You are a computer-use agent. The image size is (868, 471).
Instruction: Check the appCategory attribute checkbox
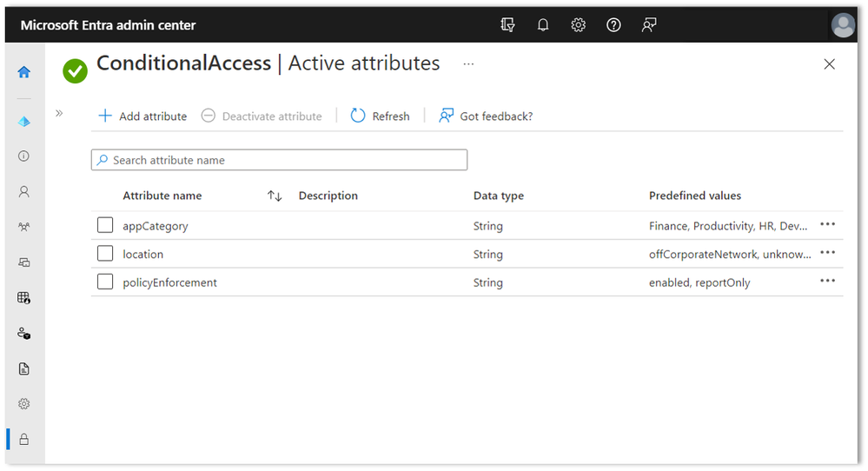pos(105,225)
